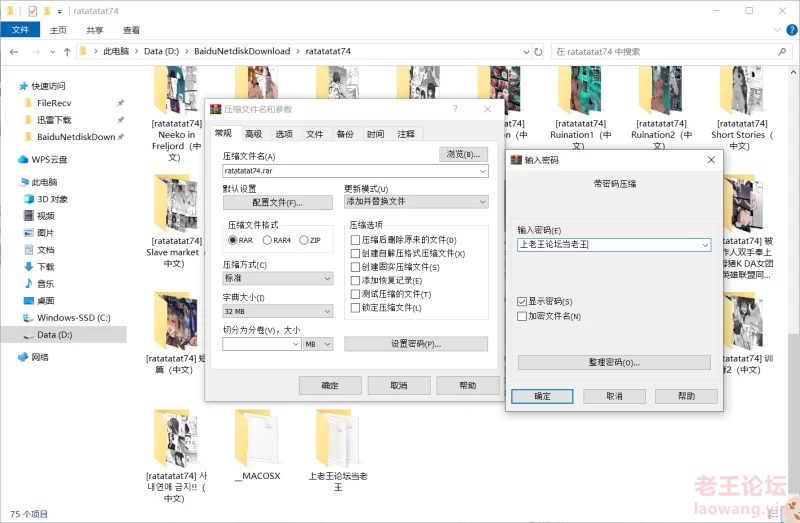Select ZIP archive format
The image size is (800, 523).
coord(304,240)
